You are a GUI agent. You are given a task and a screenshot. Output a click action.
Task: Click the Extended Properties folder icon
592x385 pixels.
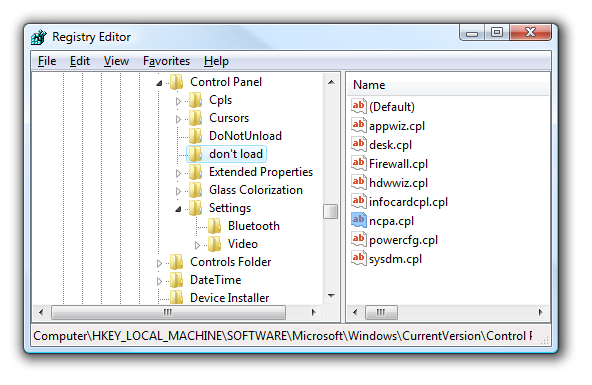tap(196, 172)
